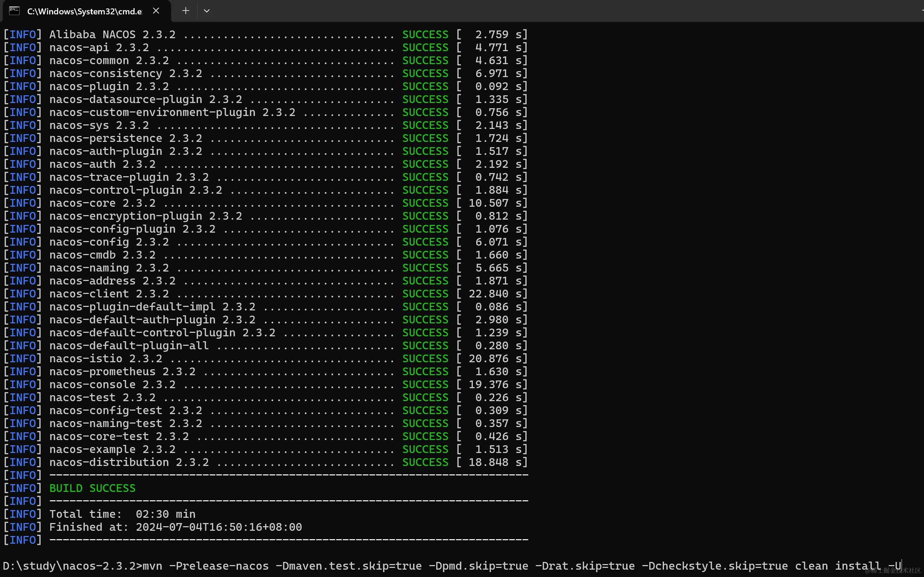Click the SUCCESS status for nacos-client
This screenshot has width=924, height=577.
click(425, 294)
